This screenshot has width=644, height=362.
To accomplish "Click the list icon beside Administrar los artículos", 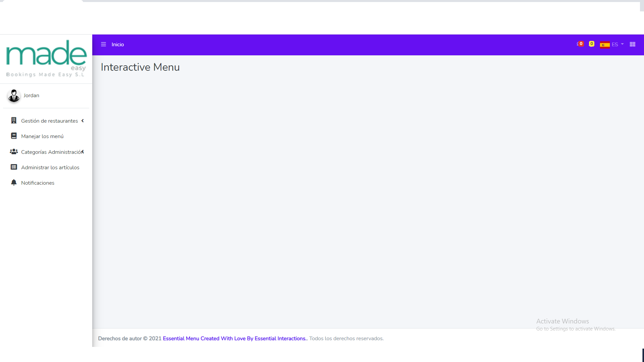I will pyautogui.click(x=14, y=167).
